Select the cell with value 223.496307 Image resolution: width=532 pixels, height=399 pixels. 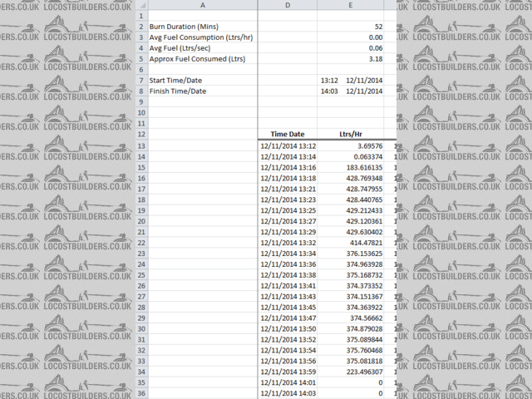351,372
